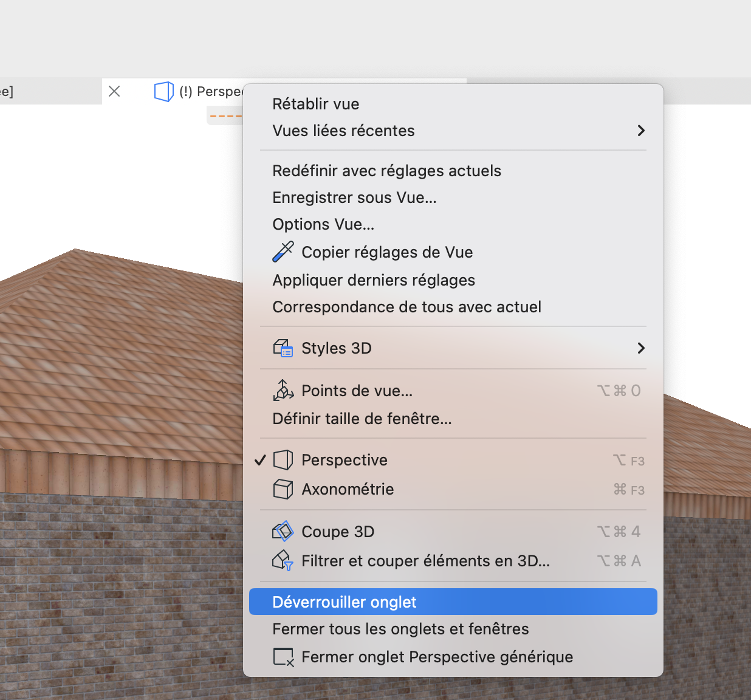The image size is (751, 700).
Task: Expand the Styles 3D submenu chevron
Action: [x=640, y=348]
